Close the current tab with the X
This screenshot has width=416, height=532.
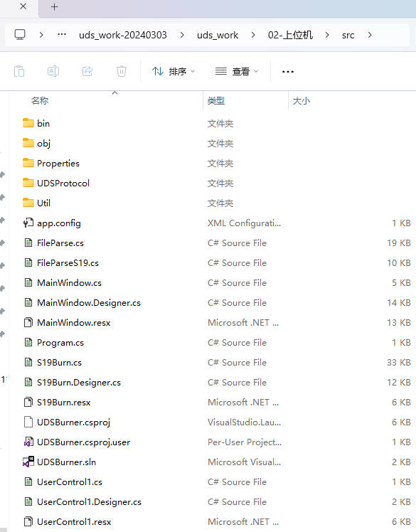click(23, 6)
